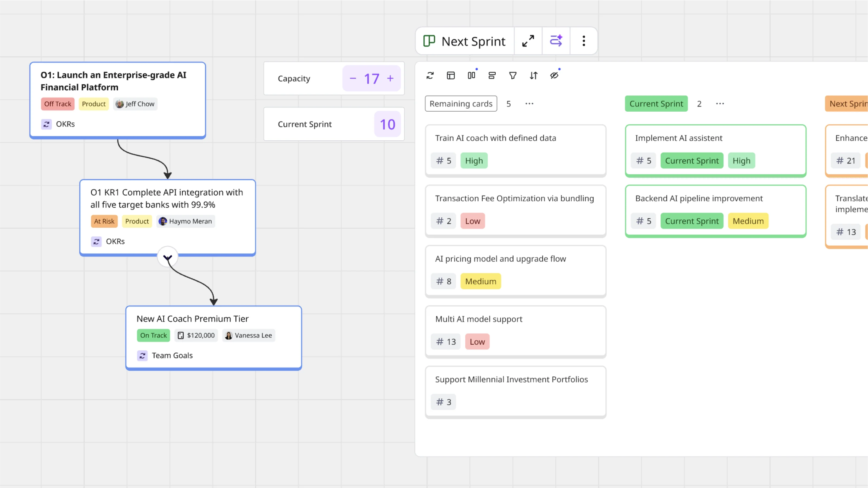Decrease capacity with minus button
Viewport: 868px width, 488px height.
click(353, 79)
